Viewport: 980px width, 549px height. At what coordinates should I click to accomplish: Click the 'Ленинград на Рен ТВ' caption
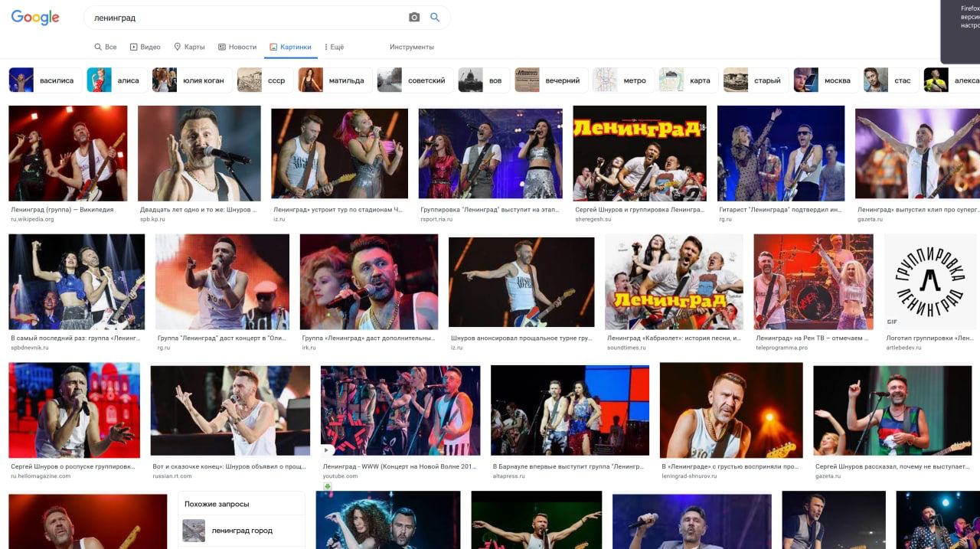coord(813,338)
